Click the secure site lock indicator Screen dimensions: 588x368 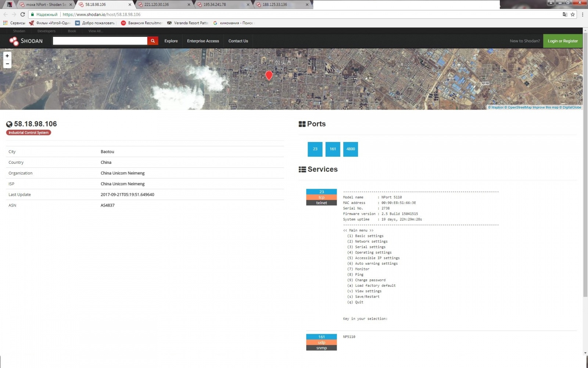coord(44,14)
